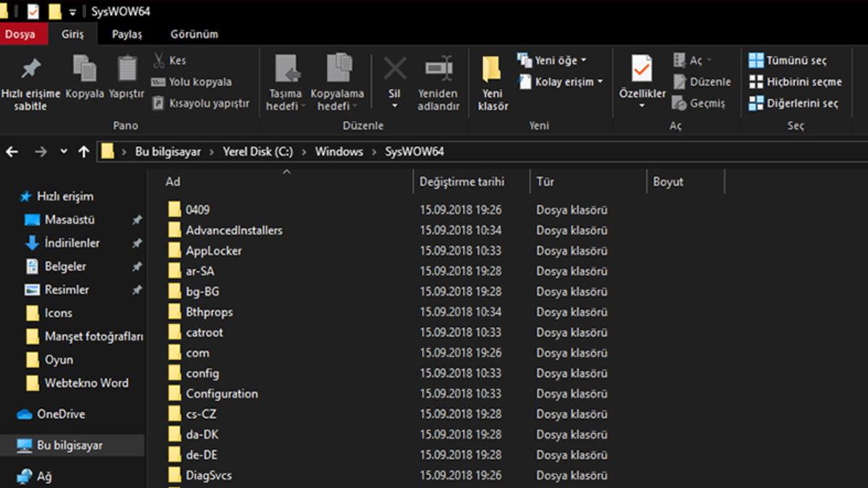
Task: Click the Kes scissors icon
Action: [161, 59]
